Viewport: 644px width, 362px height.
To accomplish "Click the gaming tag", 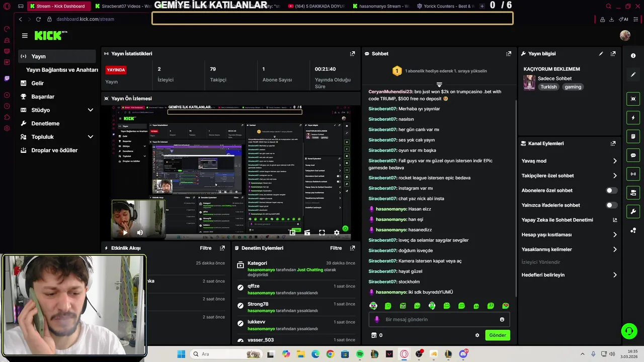I will (x=573, y=87).
